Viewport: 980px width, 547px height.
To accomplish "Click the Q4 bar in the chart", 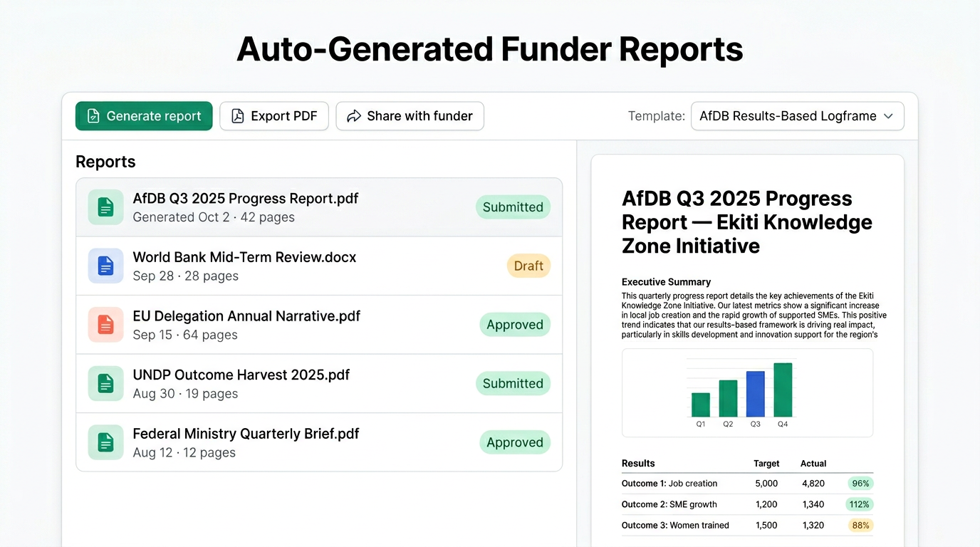I will coord(783,390).
